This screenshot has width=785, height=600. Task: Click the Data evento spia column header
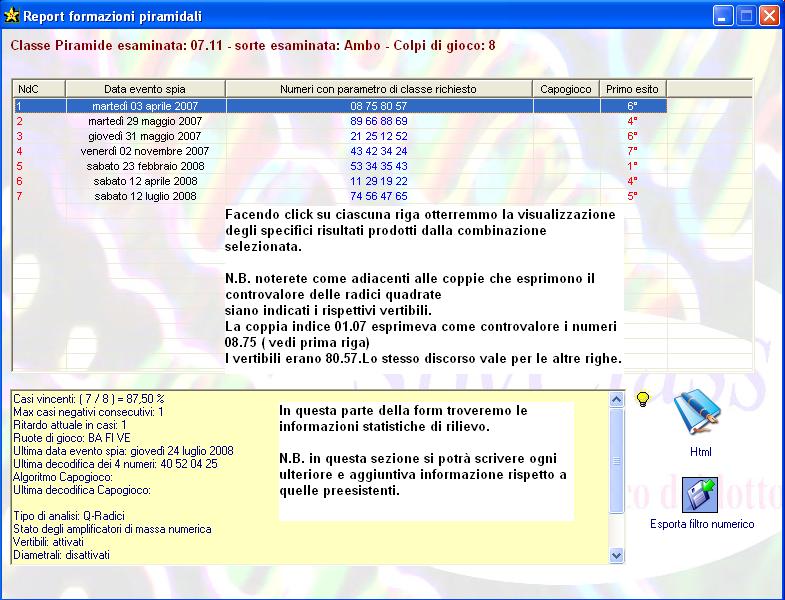(145, 89)
